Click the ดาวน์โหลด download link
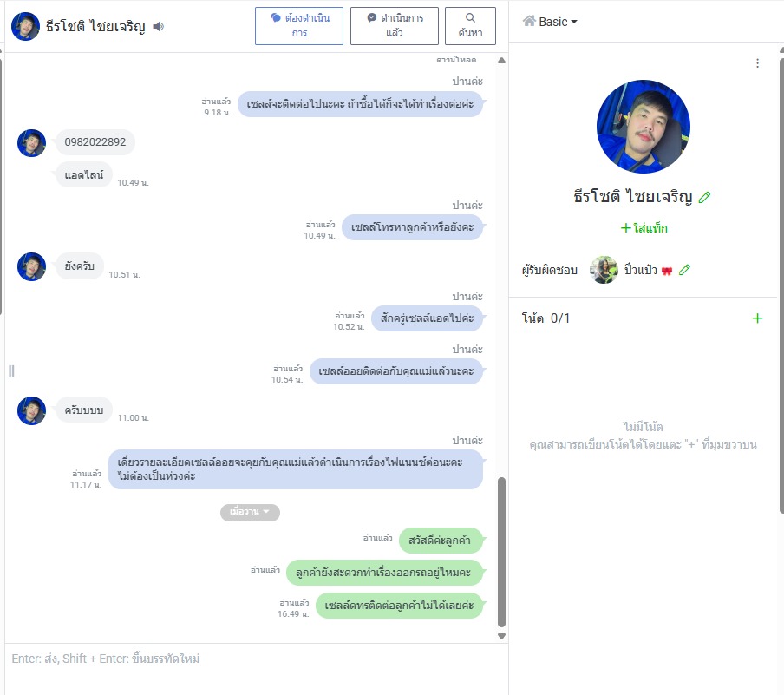Viewport: 784px width, 695px height. coord(456,60)
